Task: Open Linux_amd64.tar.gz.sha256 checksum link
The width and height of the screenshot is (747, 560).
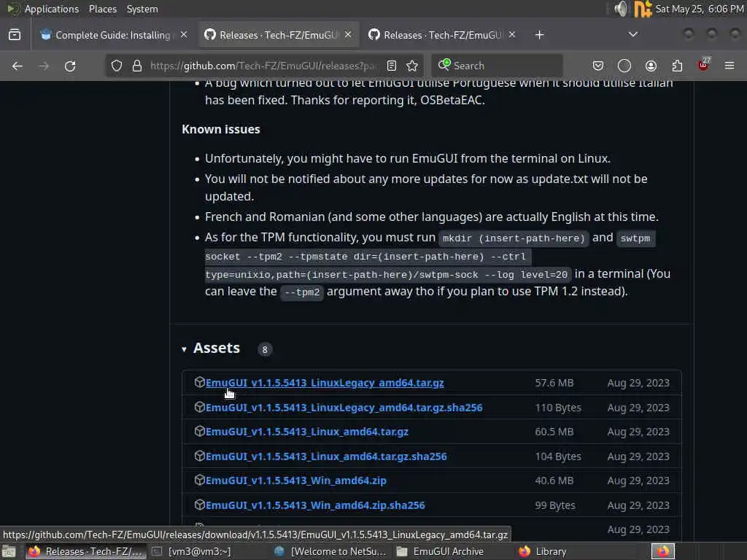Action: coord(326,456)
